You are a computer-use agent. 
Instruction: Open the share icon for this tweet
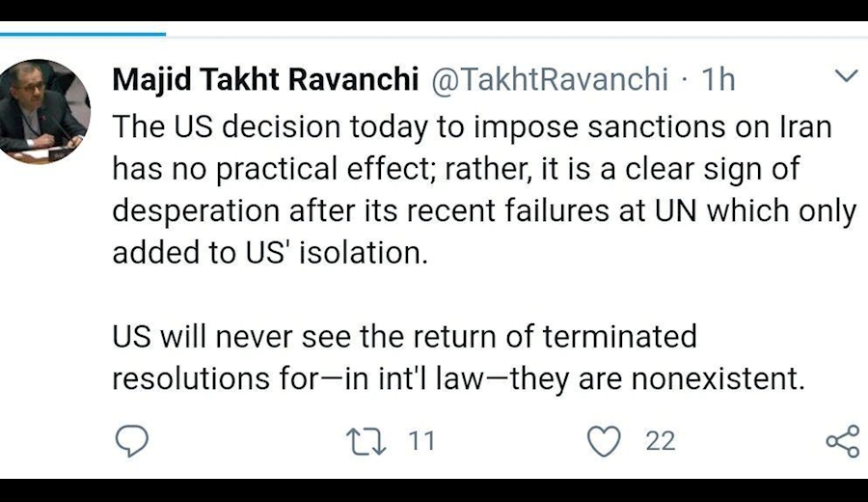click(841, 442)
